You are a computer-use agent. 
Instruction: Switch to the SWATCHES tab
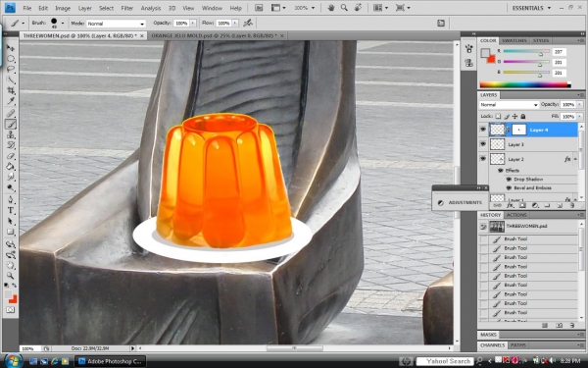click(x=514, y=40)
